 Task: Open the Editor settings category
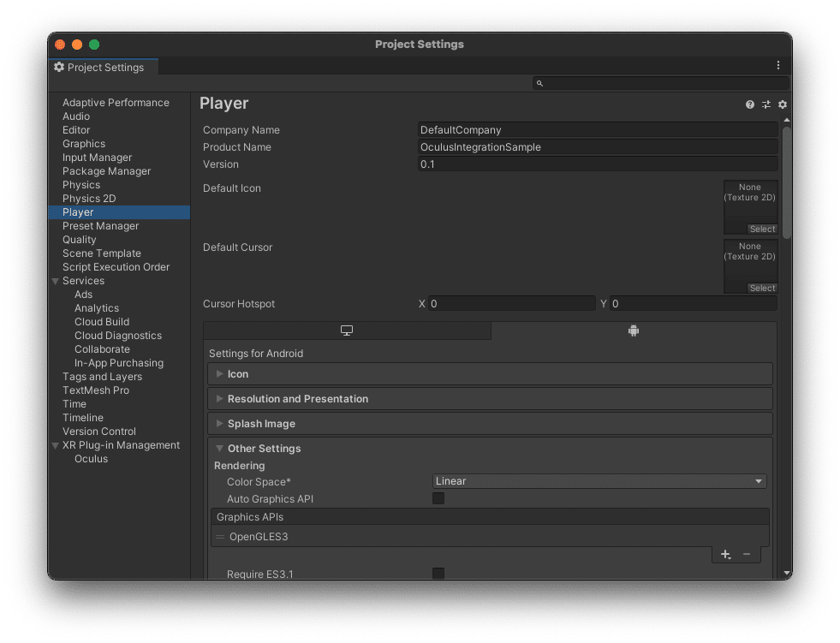pos(76,130)
